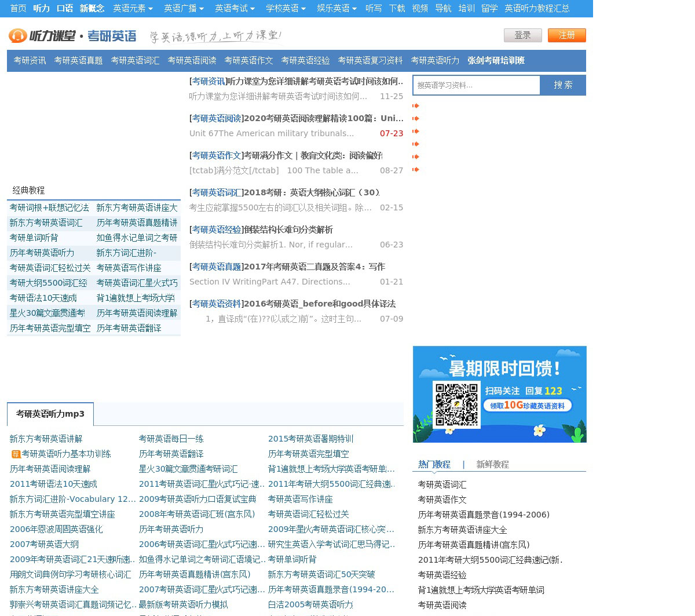Viewport: 695px width, 616px height.
Task: Click the orange icon beside 考研英语听力基本功训练
Action: pyautogui.click(x=16, y=454)
